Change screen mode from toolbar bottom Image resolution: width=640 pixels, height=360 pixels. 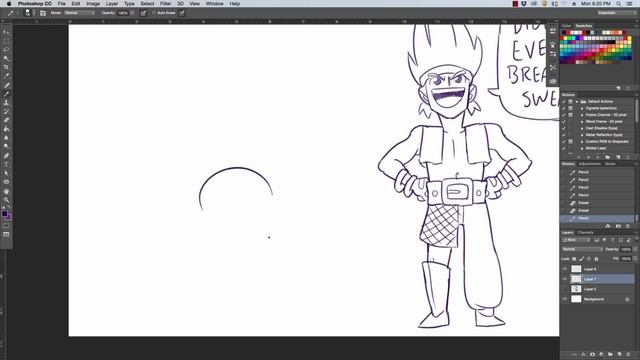(6, 234)
